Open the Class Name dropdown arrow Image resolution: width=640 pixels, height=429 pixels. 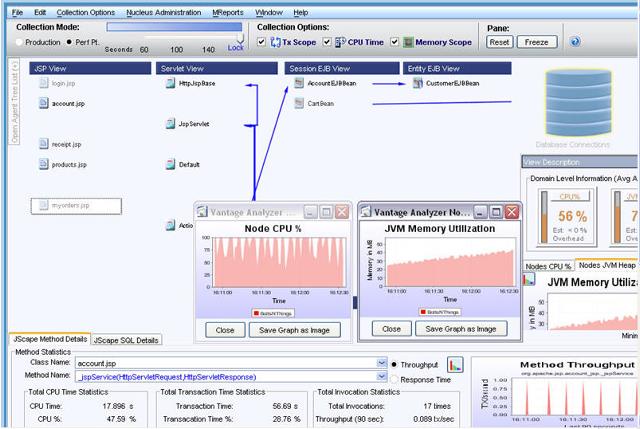click(382, 362)
